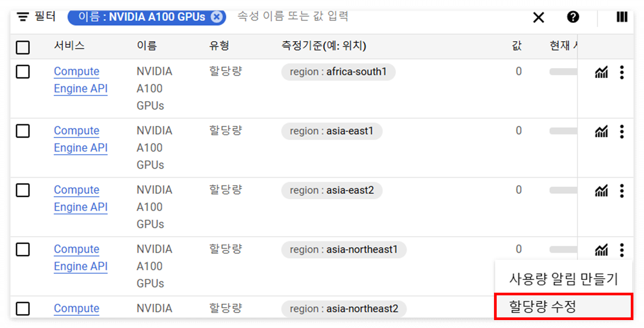Click usage bar in africa-south1 row

point(563,72)
